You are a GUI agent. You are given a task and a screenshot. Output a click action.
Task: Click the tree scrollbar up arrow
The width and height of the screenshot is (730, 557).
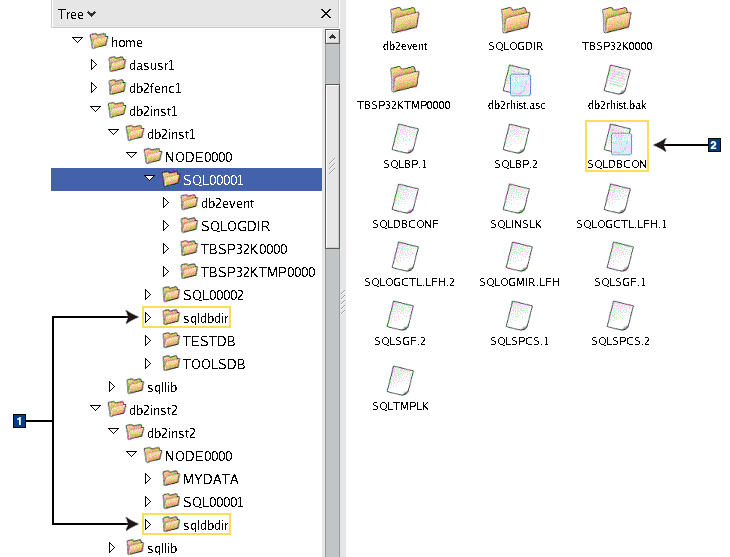(332, 36)
